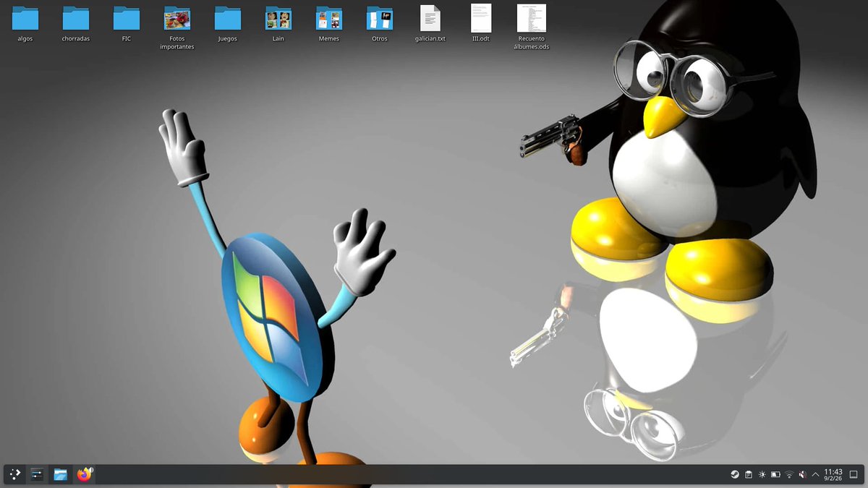This screenshot has width=868, height=488.
Task: Select the 'chorradas' desktop folder
Action: point(76,23)
